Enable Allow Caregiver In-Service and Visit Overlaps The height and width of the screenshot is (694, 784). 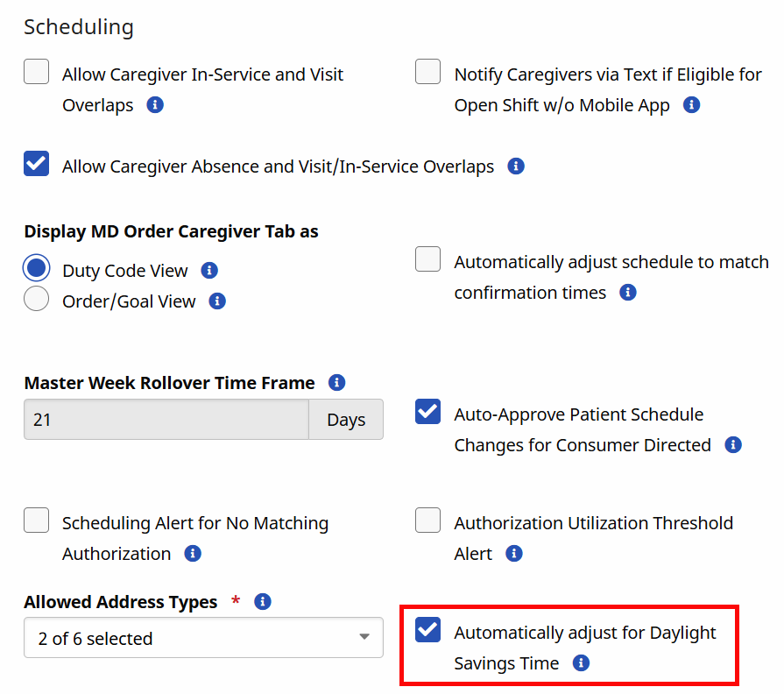tap(37, 73)
